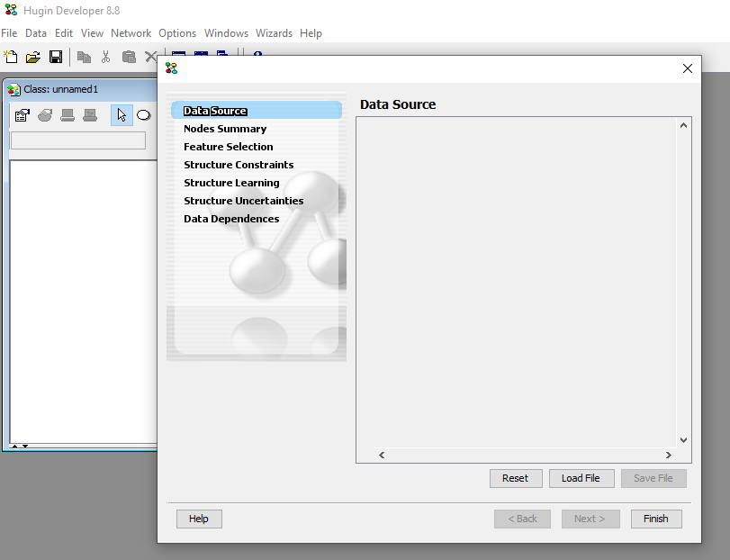This screenshot has height=560, width=730.
Task: Open the Help menu in the menu bar
Action: coord(311,33)
